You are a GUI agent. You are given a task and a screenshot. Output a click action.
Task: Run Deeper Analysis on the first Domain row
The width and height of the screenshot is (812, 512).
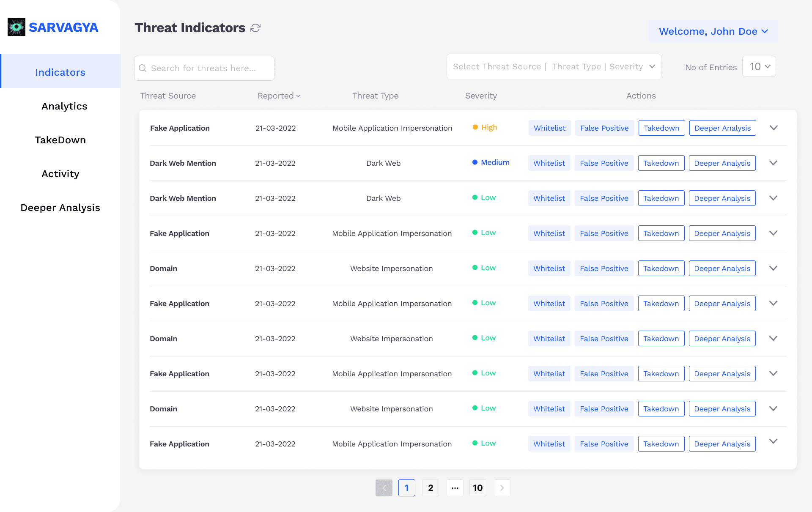(x=722, y=268)
